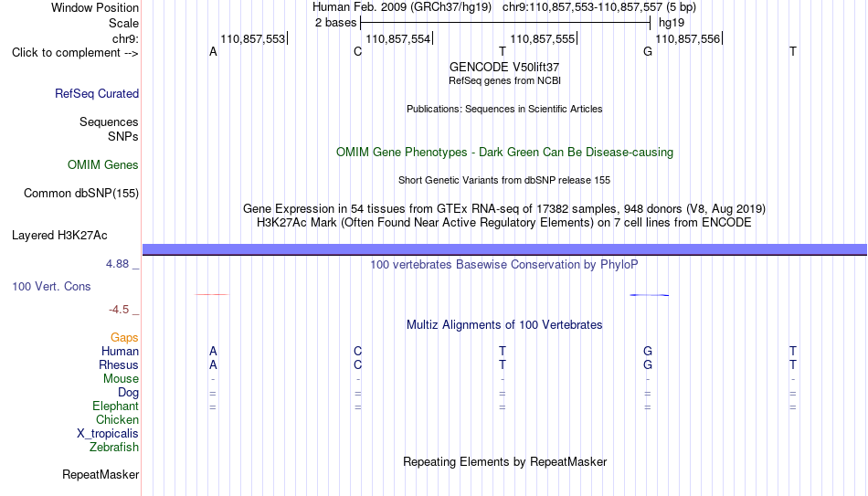Click the GTEx Gene Expression track title
The height and width of the screenshot is (496, 868).
(x=504, y=208)
